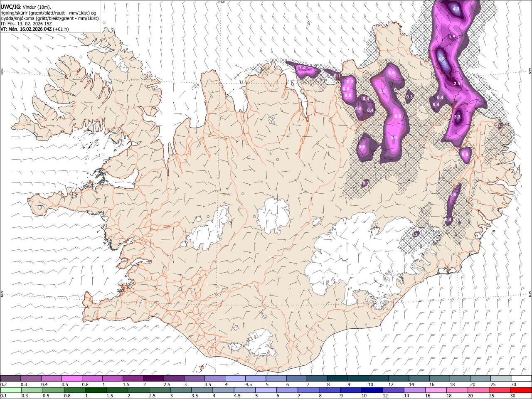Click the "rigning/skúrir" legend description line

pos(49,13)
